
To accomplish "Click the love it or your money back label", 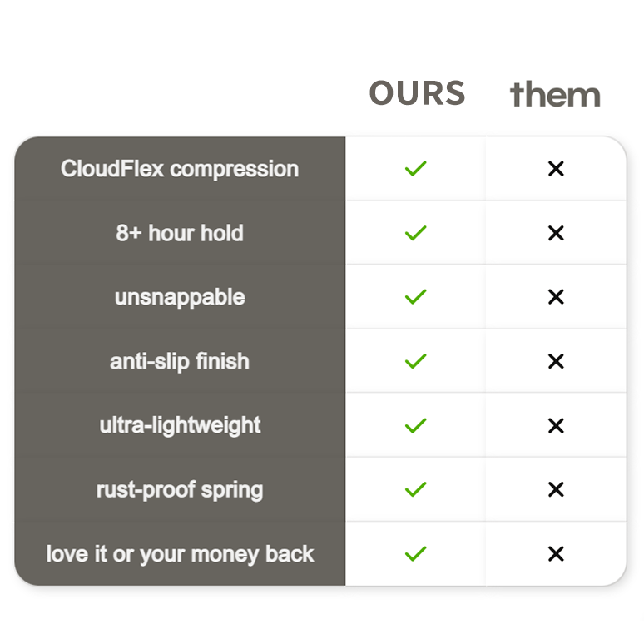I will (180, 553).
